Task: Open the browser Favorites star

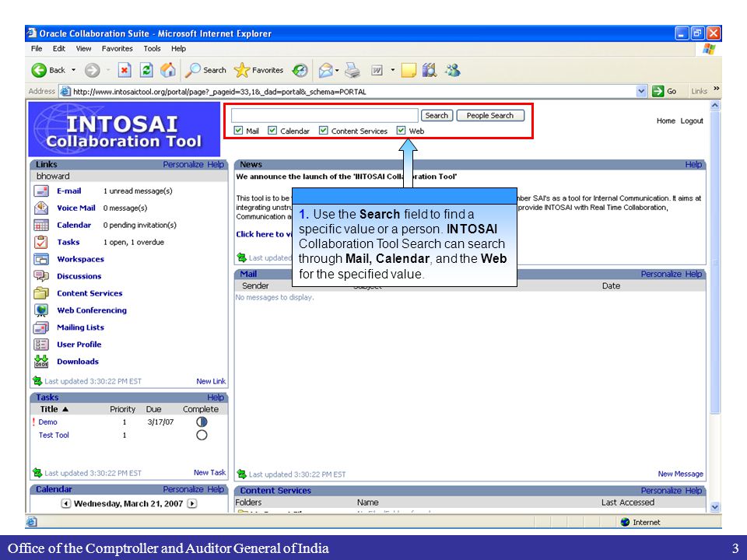Action: coord(258,71)
